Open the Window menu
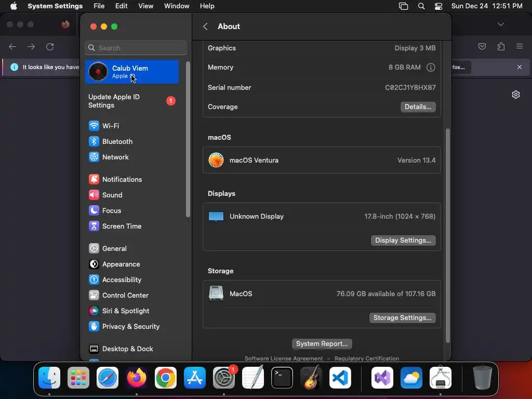The height and width of the screenshot is (399, 532). (177, 6)
